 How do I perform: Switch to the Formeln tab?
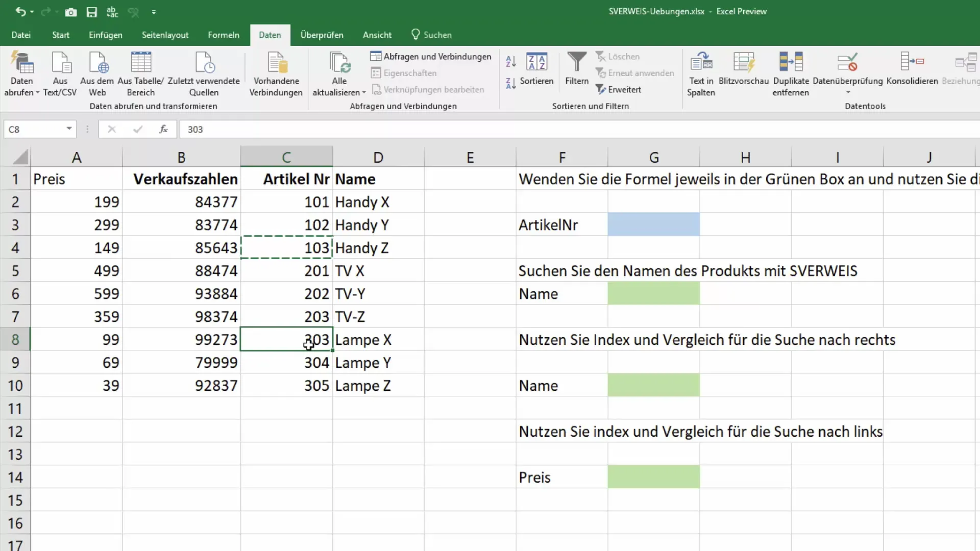point(224,35)
